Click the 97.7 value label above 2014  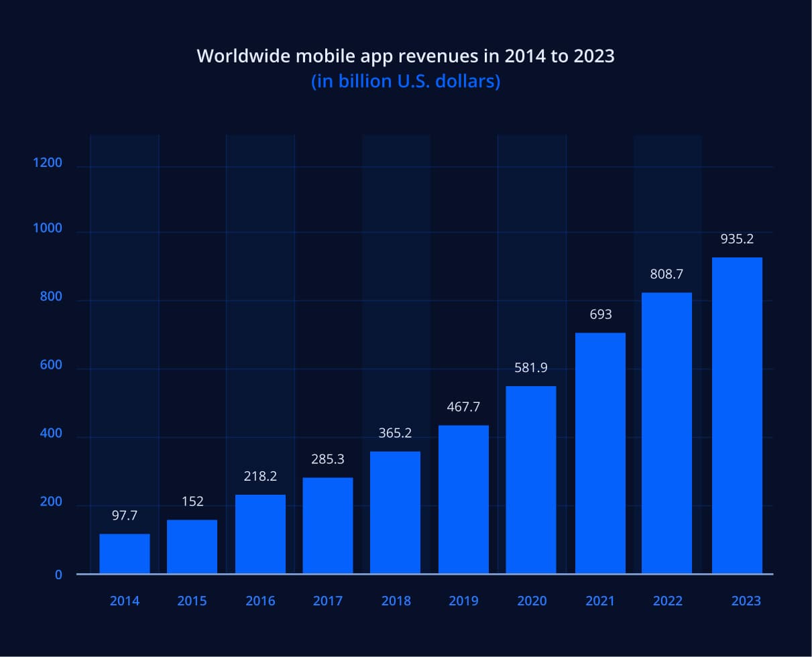point(124,516)
